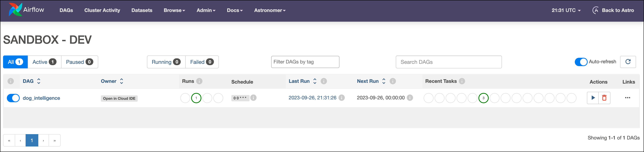Pause the dog_intelligence DAG toggle
The image size is (644, 152).
pos(13,98)
